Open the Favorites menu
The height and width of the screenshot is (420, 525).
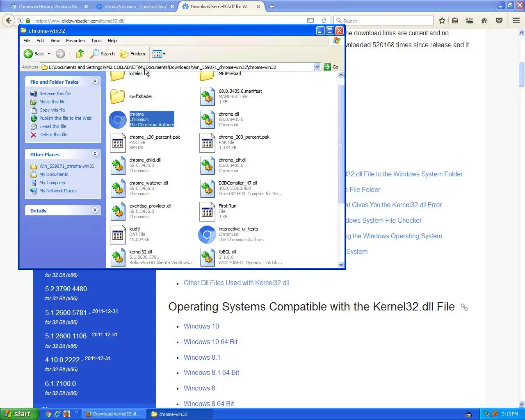[75, 41]
